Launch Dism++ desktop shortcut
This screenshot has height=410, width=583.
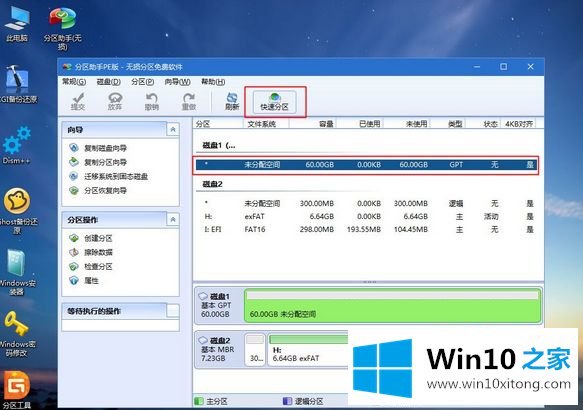click(16, 146)
